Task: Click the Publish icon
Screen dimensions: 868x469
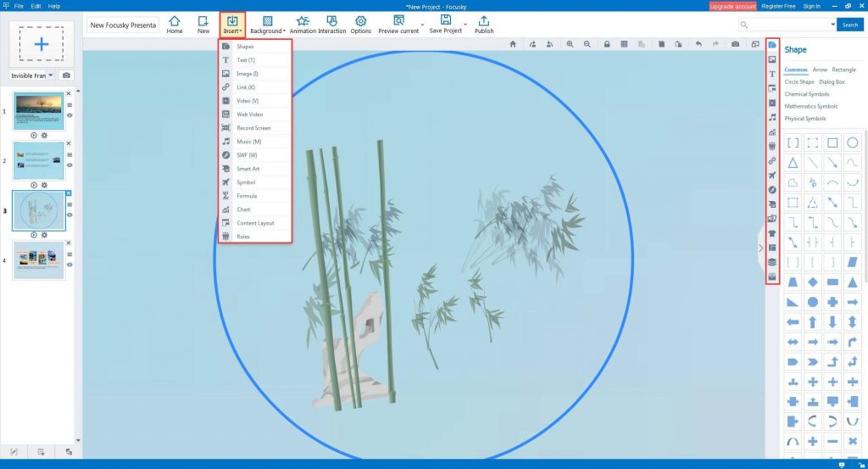Action: (x=484, y=24)
